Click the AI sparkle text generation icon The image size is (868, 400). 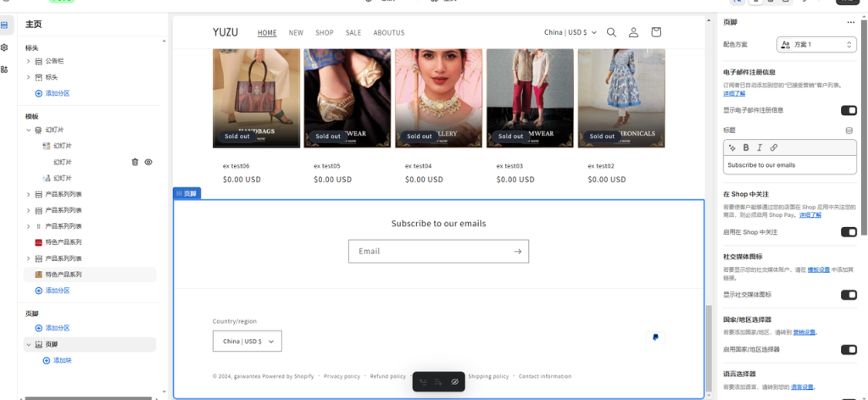pos(732,147)
